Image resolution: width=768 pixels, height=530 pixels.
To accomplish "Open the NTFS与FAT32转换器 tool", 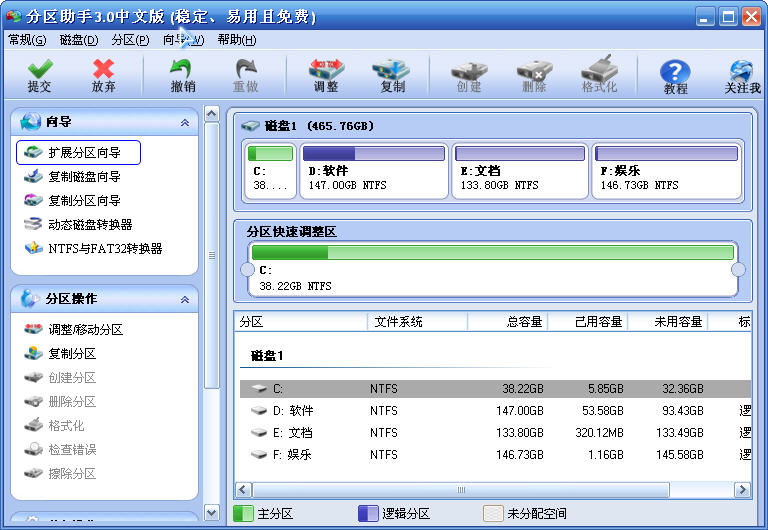I will point(105,249).
